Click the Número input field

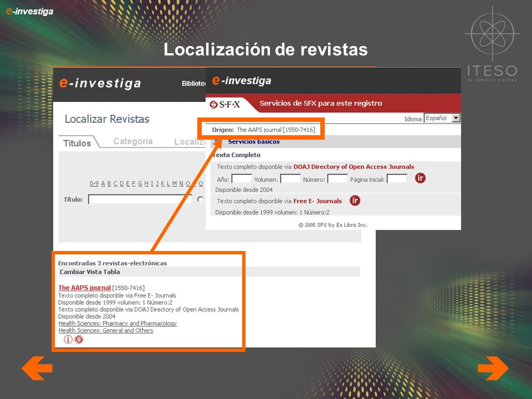click(x=337, y=178)
